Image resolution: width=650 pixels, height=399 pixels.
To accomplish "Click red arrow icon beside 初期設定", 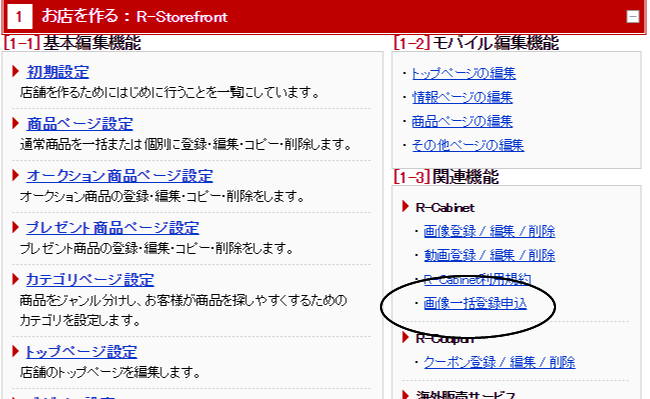I will point(16,71).
